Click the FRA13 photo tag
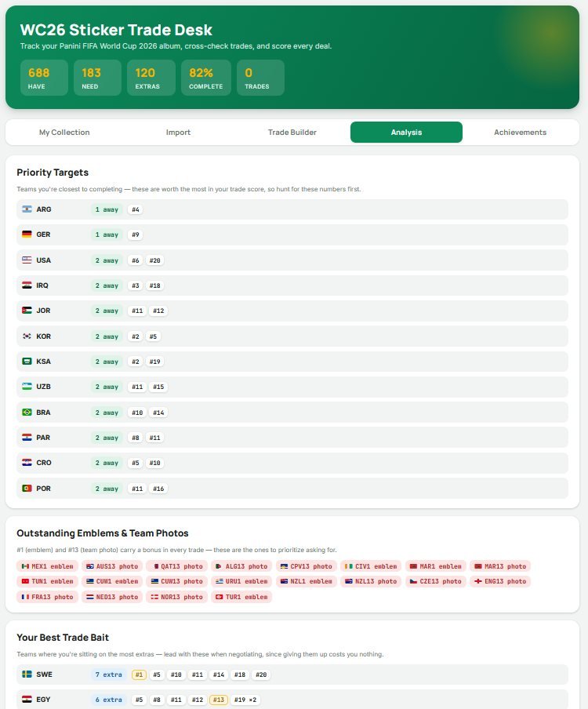This screenshot has width=588, height=709. [48, 597]
